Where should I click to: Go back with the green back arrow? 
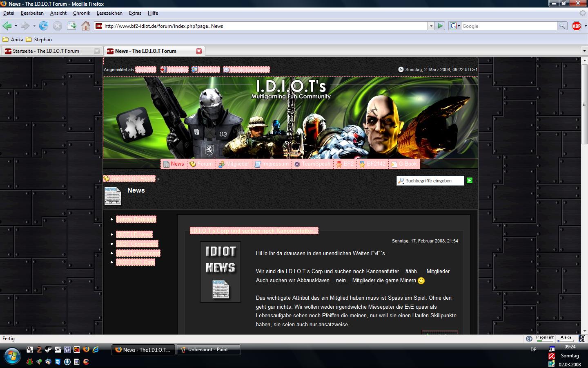point(7,26)
